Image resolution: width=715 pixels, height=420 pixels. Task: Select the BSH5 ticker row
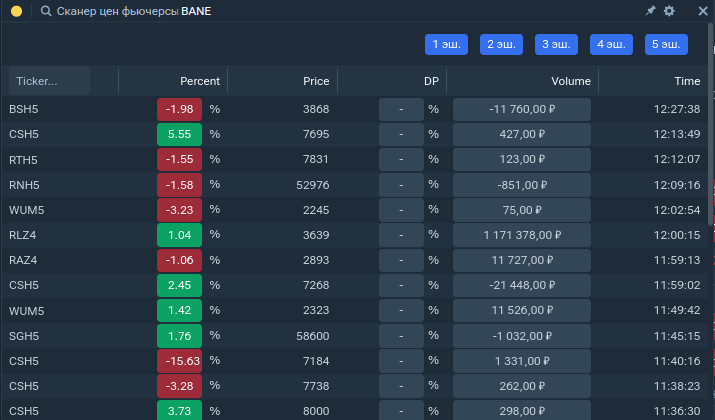[x=23, y=109]
